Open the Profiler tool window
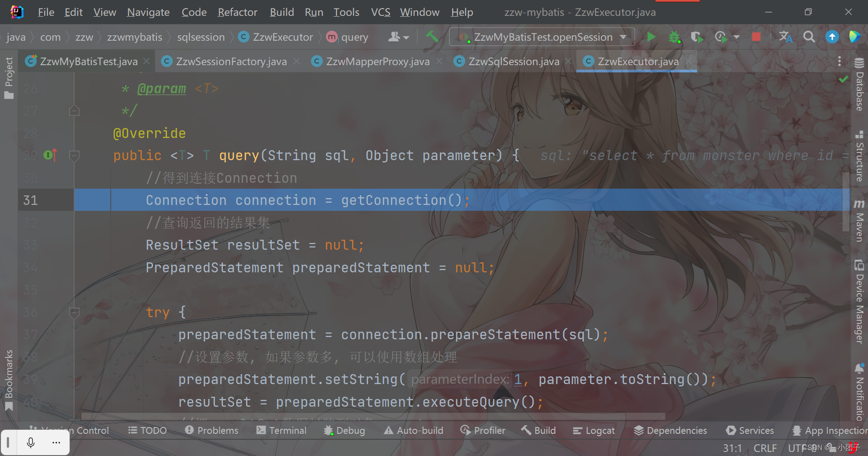The image size is (868, 456). [483, 430]
